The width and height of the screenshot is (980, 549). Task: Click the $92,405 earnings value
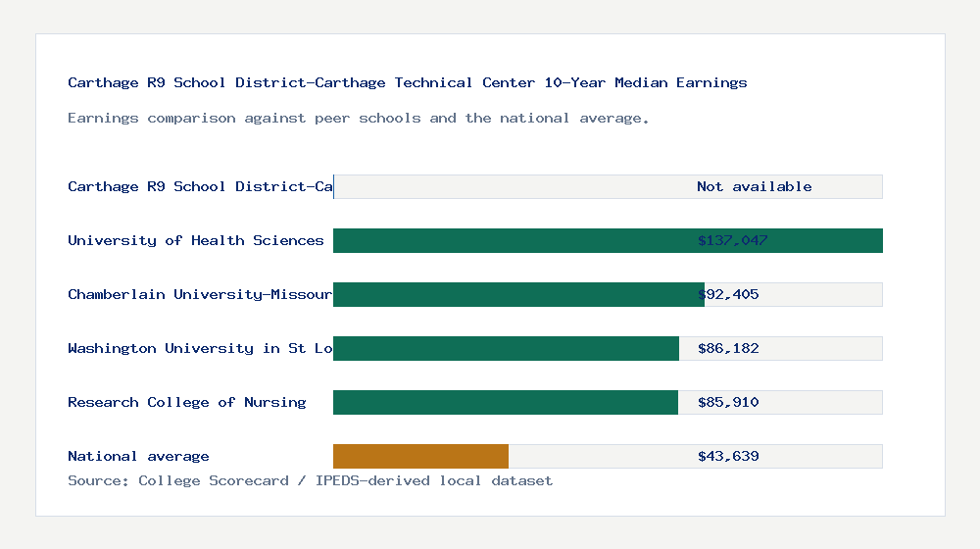[x=728, y=294]
